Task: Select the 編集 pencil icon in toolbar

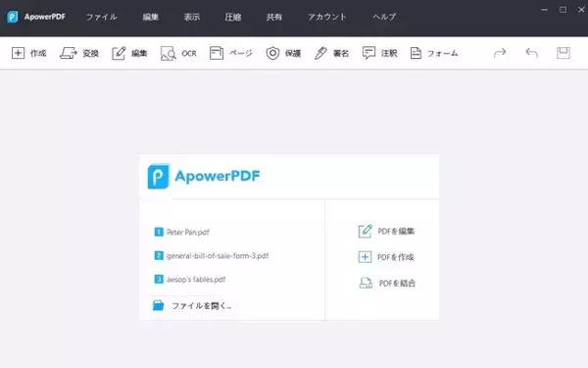Action: pos(119,53)
